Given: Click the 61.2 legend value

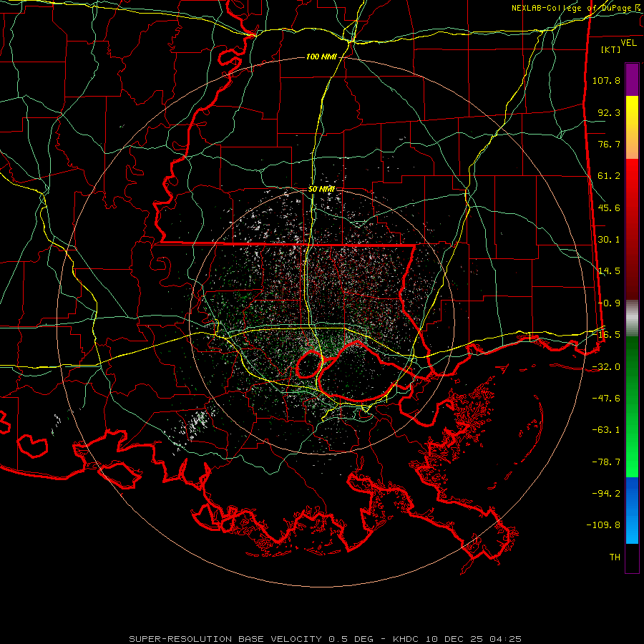Looking at the screenshot, I should click(609, 176).
